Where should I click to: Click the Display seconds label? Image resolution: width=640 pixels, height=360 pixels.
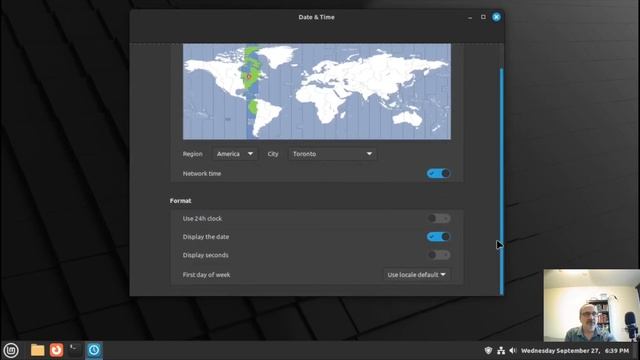(x=205, y=255)
